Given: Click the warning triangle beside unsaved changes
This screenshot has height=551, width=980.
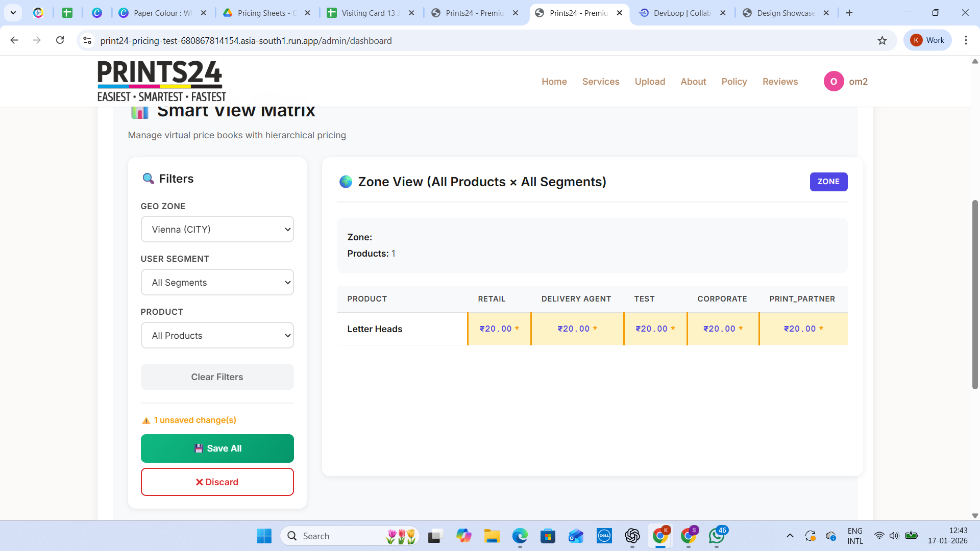Looking at the screenshot, I should pos(145,420).
